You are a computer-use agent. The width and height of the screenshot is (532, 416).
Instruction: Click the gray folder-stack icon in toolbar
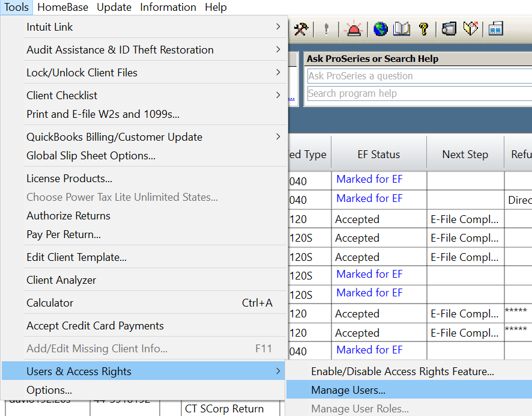pos(449,29)
